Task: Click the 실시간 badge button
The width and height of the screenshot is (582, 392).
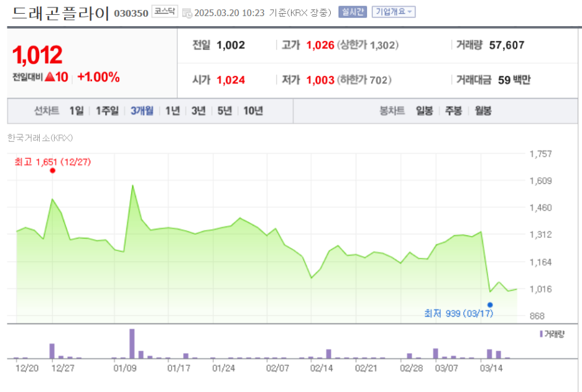Action: (352, 12)
